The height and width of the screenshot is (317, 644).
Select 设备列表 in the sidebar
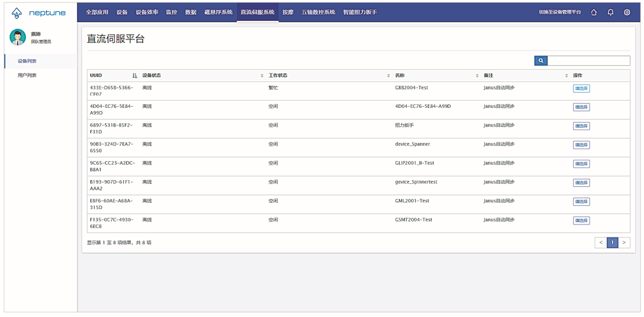pos(41,61)
